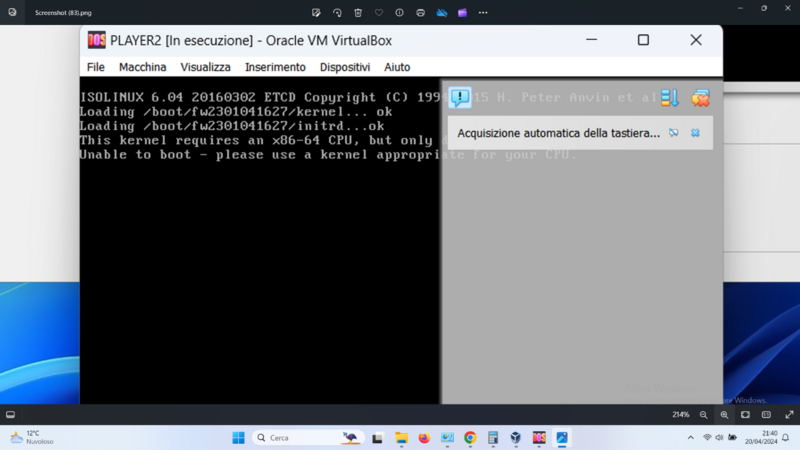Dismiss all VirtualBox notifications icon
Image resolution: width=800 pixels, height=450 pixels.
[700, 97]
